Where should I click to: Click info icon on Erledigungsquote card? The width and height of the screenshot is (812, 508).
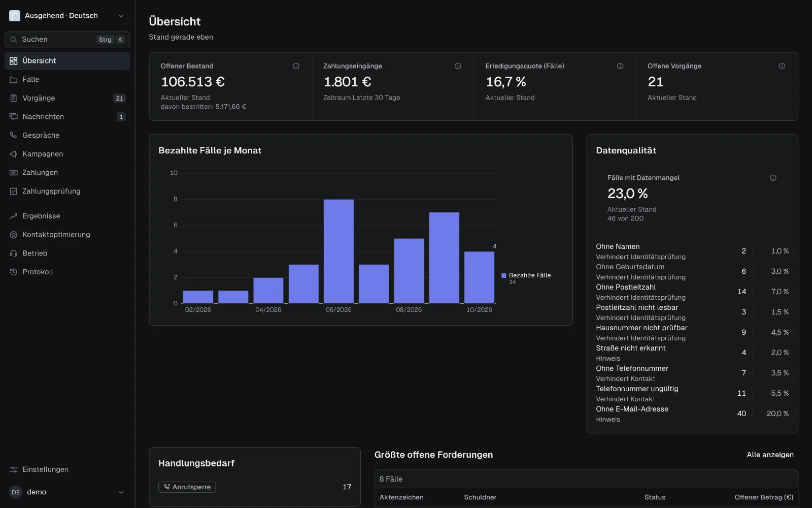pos(620,66)
